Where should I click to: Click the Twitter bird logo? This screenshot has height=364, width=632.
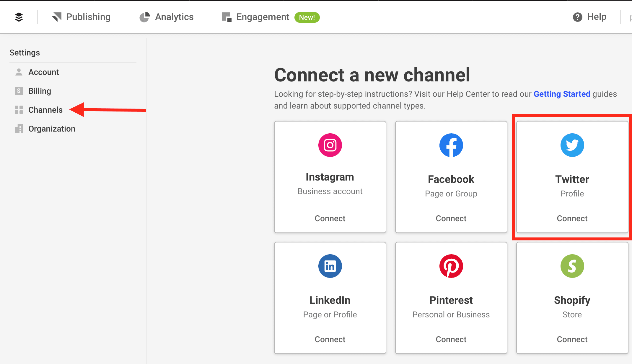coord(572,145)
